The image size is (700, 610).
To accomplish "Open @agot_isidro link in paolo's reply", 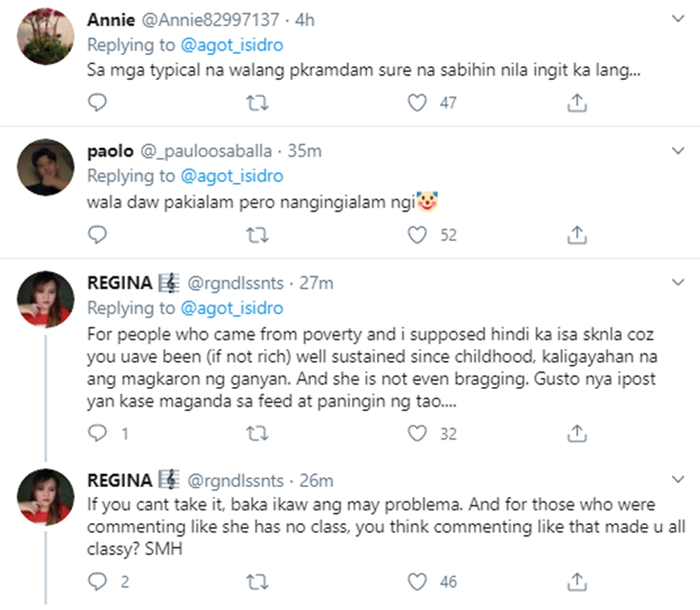I will click(231, 175).
